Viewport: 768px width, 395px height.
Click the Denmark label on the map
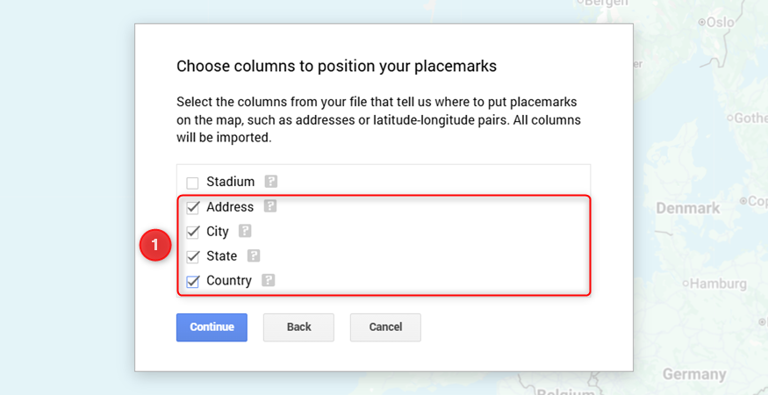688,208
